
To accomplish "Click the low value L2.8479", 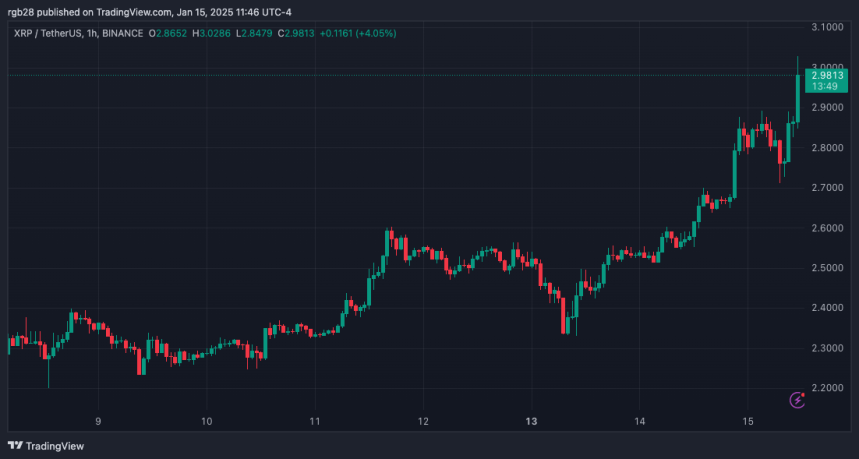I will (x=254, y=33).
